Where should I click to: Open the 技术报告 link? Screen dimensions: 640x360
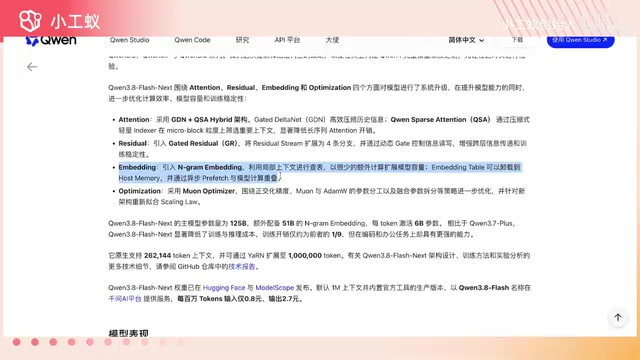[242, 267]
